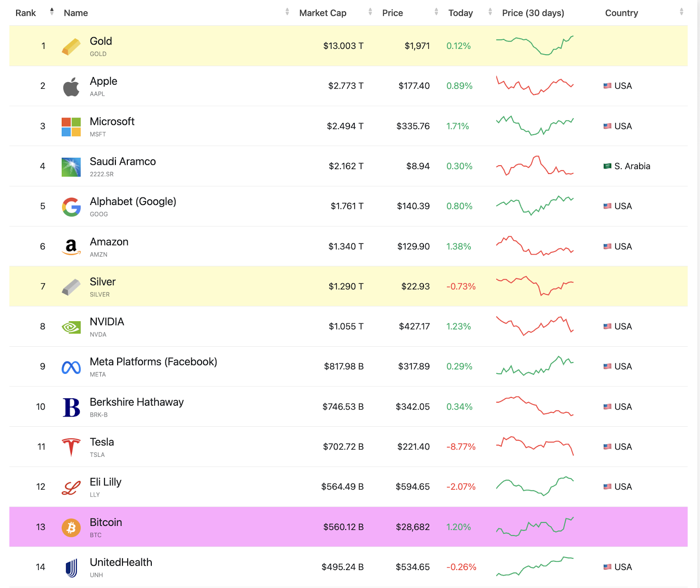Sort table by Rank column arrows
The image size is (700, 588).
click(52, 11)
